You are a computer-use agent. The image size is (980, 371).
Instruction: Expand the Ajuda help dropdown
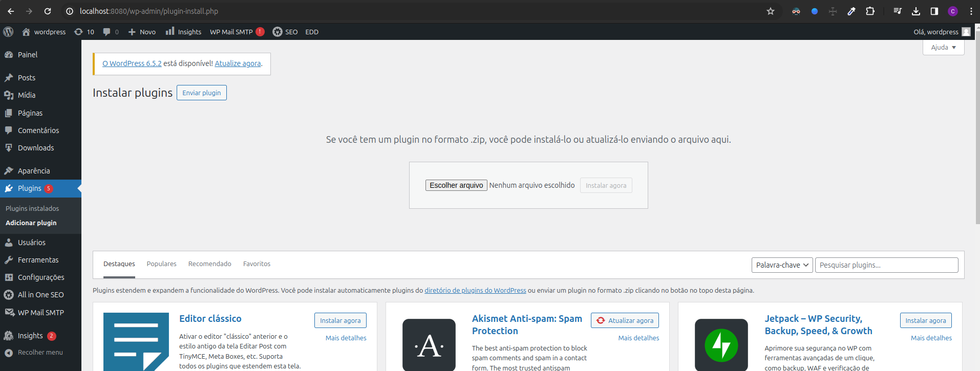943,47
